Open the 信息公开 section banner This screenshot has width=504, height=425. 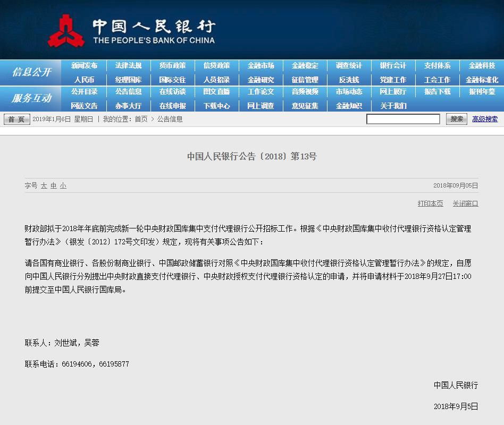[x=32, y=72]
